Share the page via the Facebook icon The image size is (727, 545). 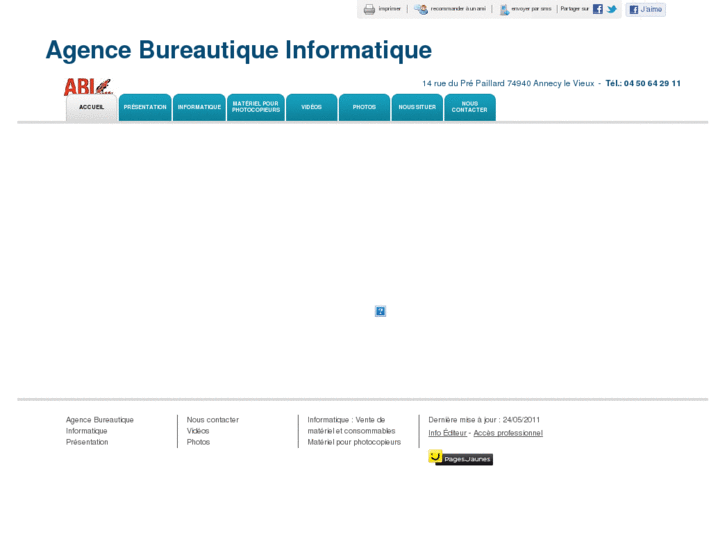coord(598,9)
